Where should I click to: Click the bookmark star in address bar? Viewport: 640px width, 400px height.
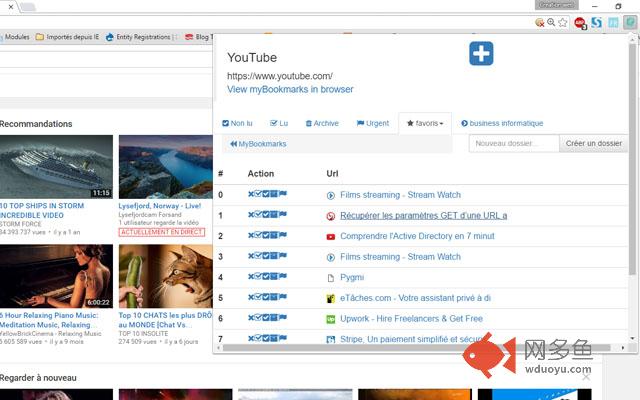point(564,22)
